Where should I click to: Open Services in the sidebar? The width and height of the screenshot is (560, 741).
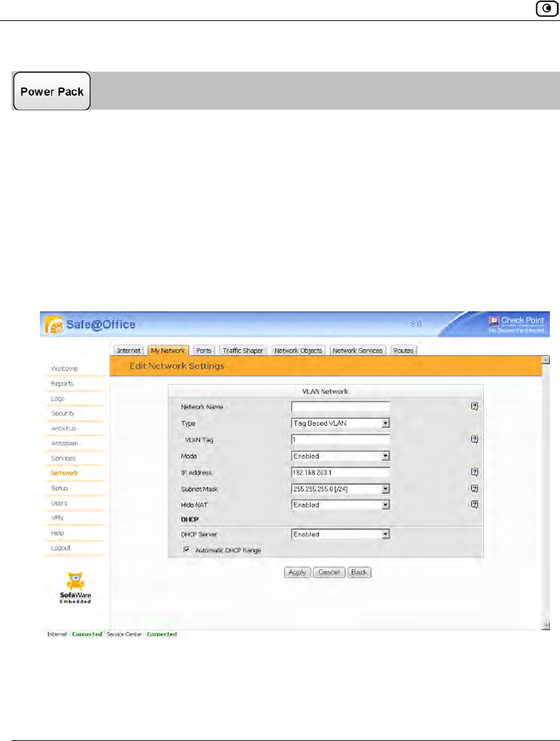pyautogui.click(x=64, y=458)
